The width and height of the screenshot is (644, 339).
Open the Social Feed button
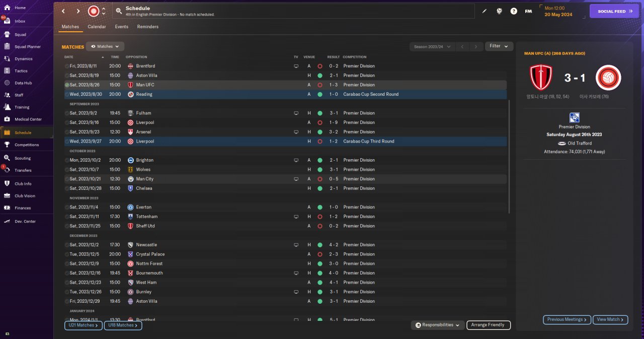pyautogui.click(x=614, y=11)
